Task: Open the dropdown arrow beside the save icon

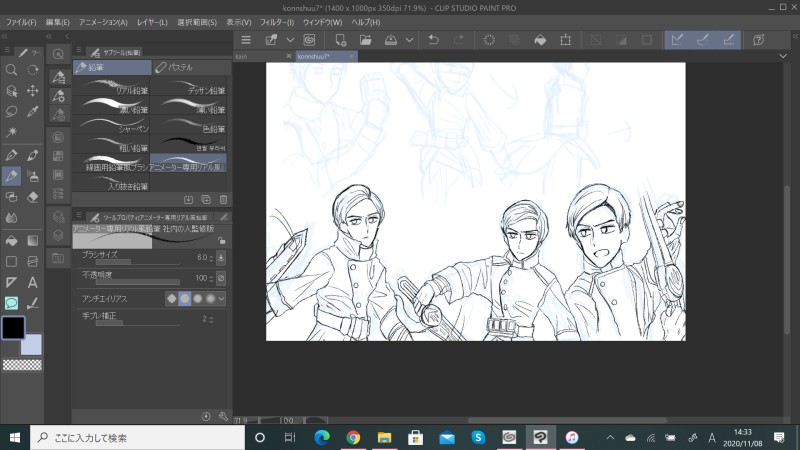Action: [x=411, y=40]
